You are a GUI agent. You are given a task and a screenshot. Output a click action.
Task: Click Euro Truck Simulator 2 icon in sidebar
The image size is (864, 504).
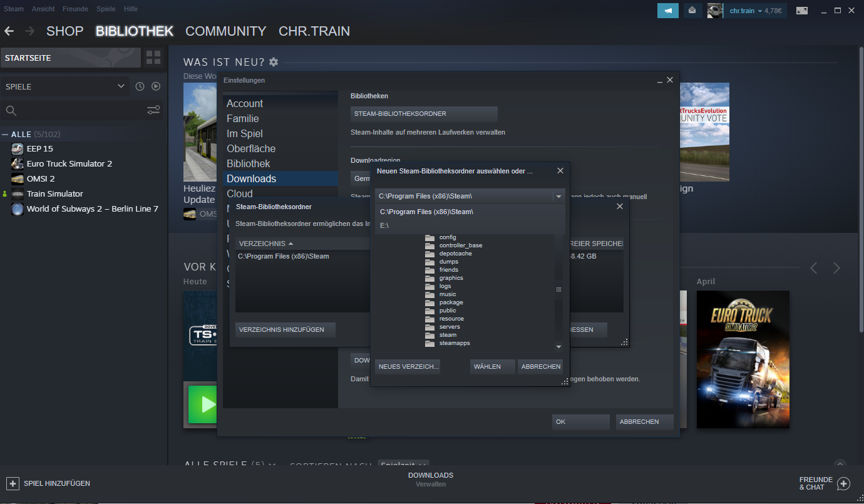coord(18,163)
